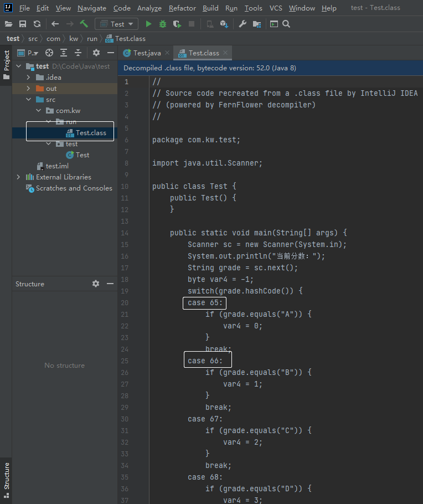Open Search Everywhere magnifier icon
The width and height of the screenshot is (423, 504).
[286, 24]
